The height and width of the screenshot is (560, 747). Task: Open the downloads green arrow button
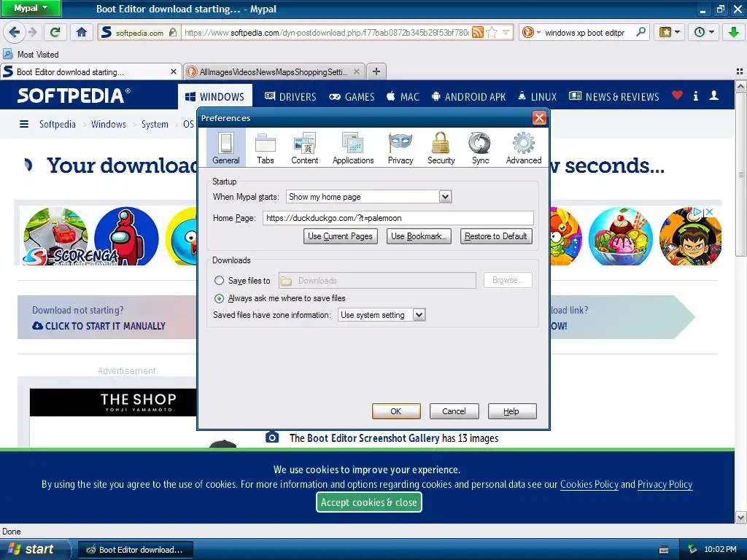point(734,32)
